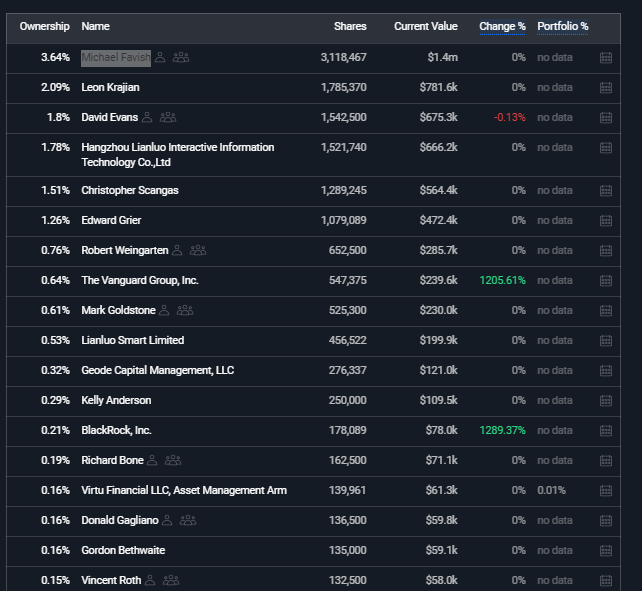Open calendar icon in Virtu Financial row
Image resolution: width=642 pixels, height=591 pixels.
tap(606, 490)
